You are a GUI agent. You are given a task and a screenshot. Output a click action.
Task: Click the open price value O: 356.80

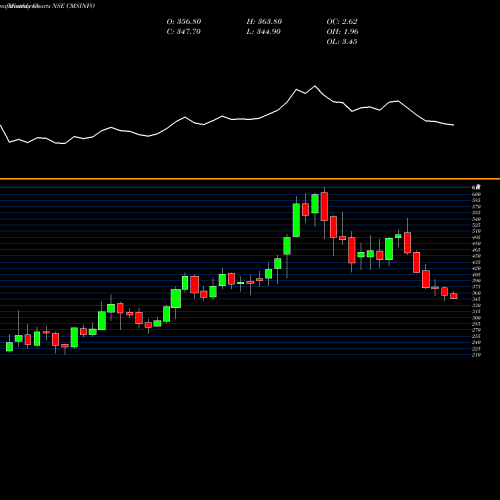(184, 22)
